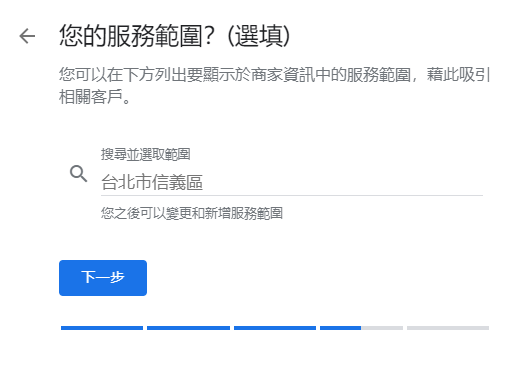This screenshot has height=371, width=521.
Task: Click the 您的服務範圍 heading text
Action: tap(131, 36)
